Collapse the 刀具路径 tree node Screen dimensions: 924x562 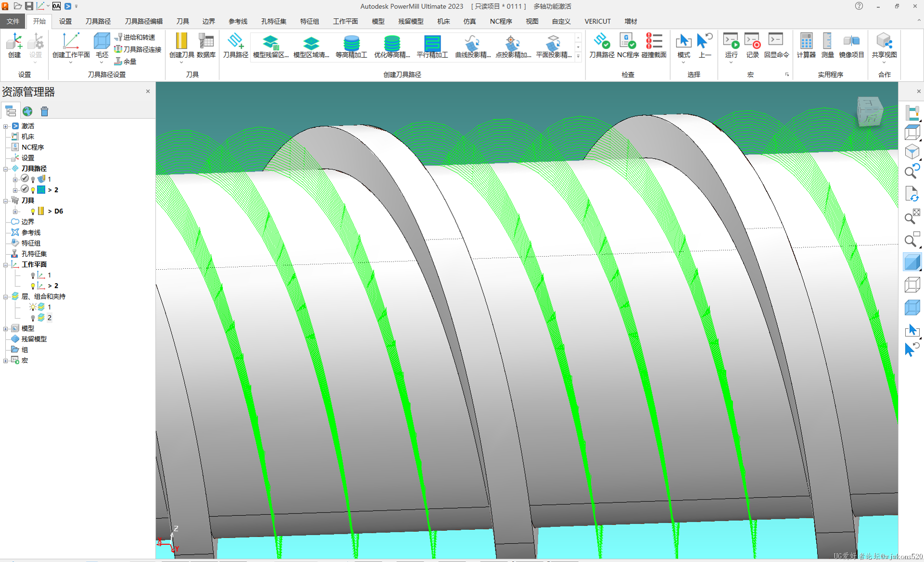6,169
